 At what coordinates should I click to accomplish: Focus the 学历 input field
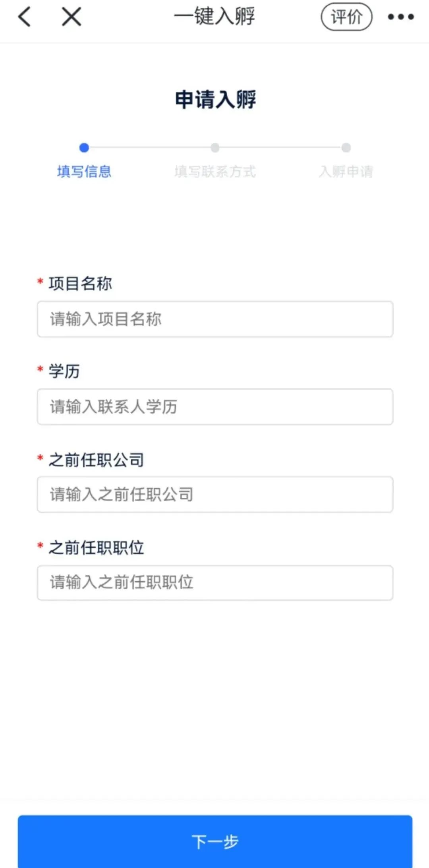pos(214,406)
